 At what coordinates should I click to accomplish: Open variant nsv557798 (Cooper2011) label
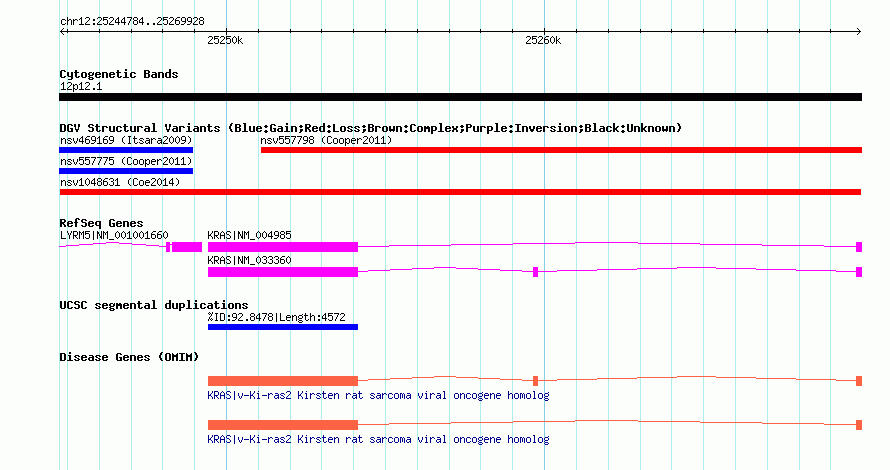coord(326,140)
